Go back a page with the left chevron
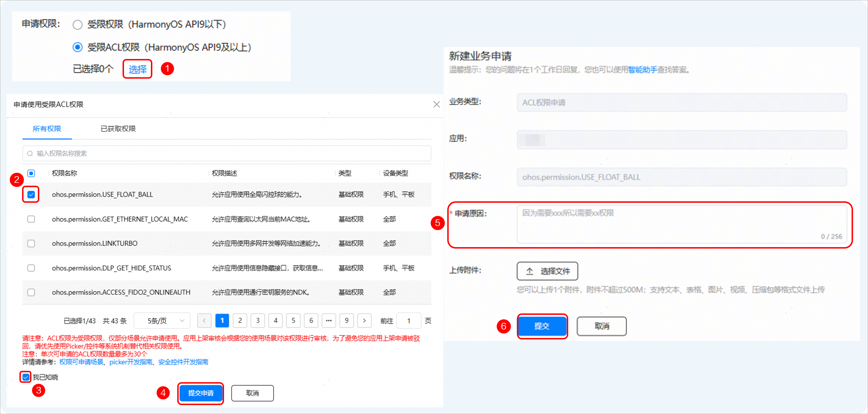This screenshot has height=414, width=868. (x=204, y=321)
